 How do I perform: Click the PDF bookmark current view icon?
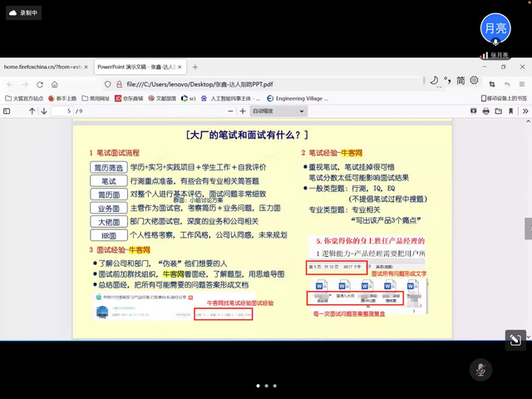(510, 111)
